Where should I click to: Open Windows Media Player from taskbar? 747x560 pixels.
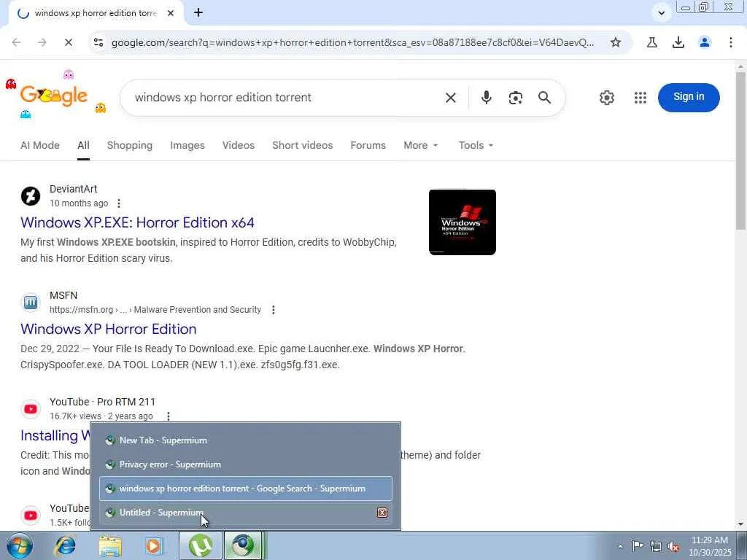point(153,545)
